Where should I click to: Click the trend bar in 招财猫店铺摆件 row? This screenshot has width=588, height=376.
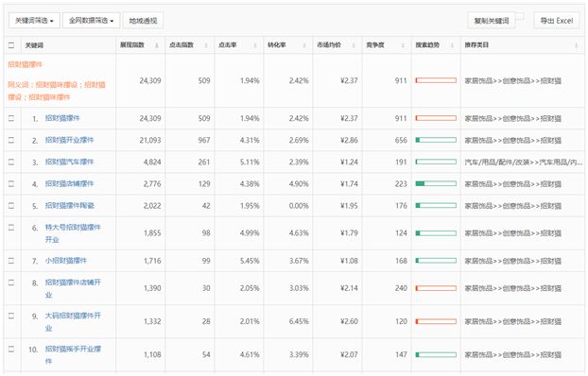(x=436, y=183)
